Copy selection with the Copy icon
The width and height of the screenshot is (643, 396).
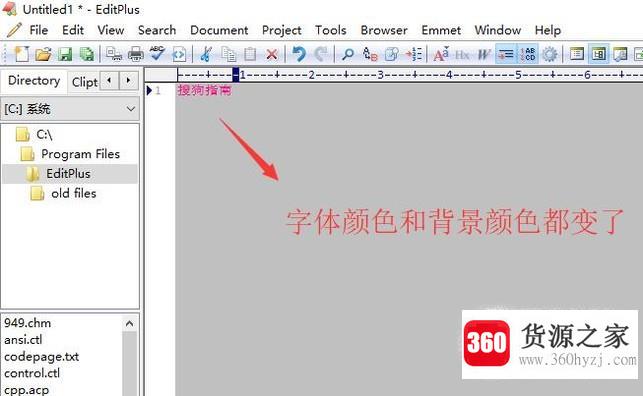point(228,54)
